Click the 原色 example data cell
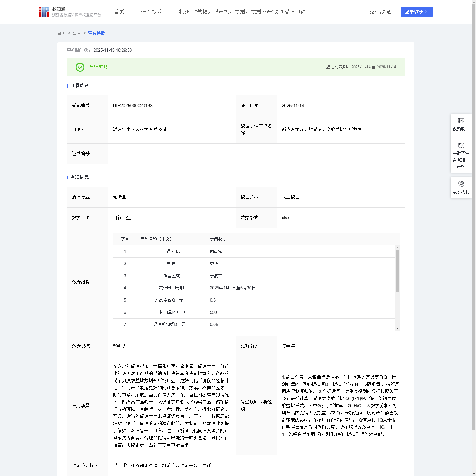476x476 pixels. point(300,264)
